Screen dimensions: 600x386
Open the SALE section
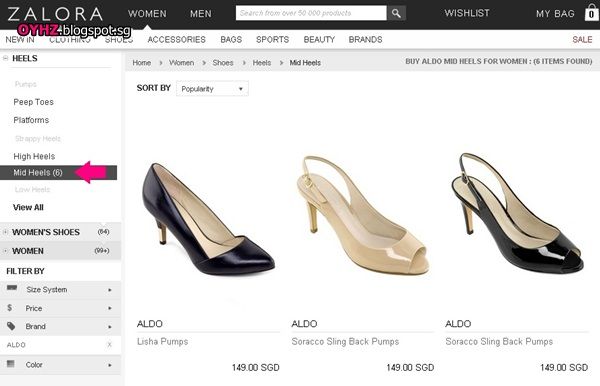[582, 39]
